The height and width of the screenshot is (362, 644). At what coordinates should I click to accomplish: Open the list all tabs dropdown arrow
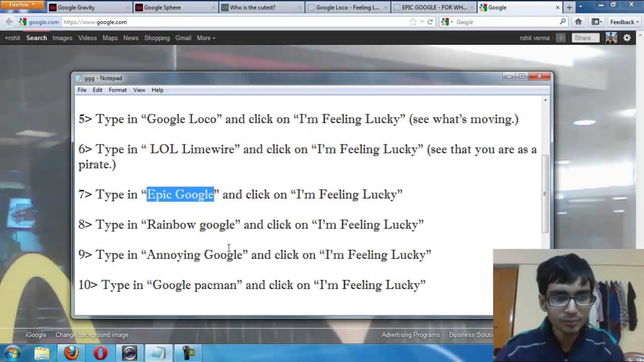(x=581, y=8)
